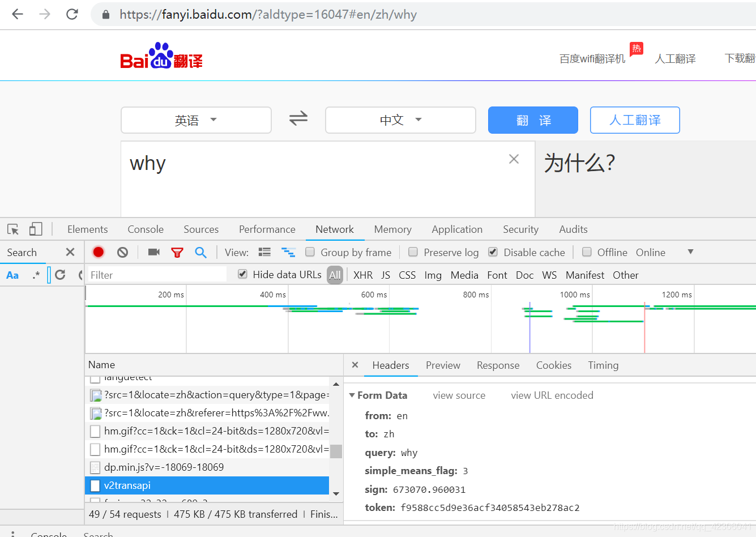756x537 pixels.
Task: Toggle the waterfall overview view
Action: click(x=289, y=252)
